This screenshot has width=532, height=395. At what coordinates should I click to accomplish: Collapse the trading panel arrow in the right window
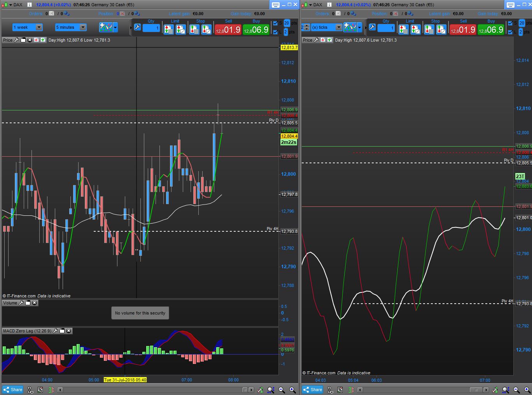[366, 27]
